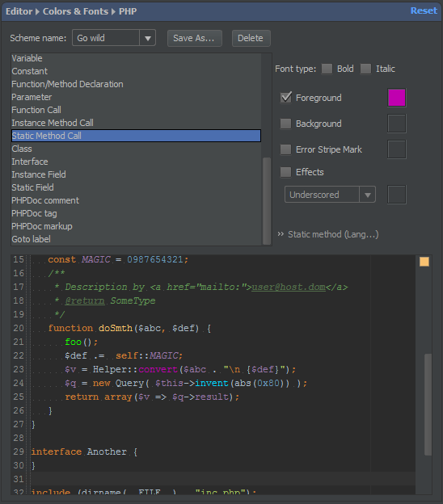
Task: Click 'result' field on line 25
Action: point(211,397)
